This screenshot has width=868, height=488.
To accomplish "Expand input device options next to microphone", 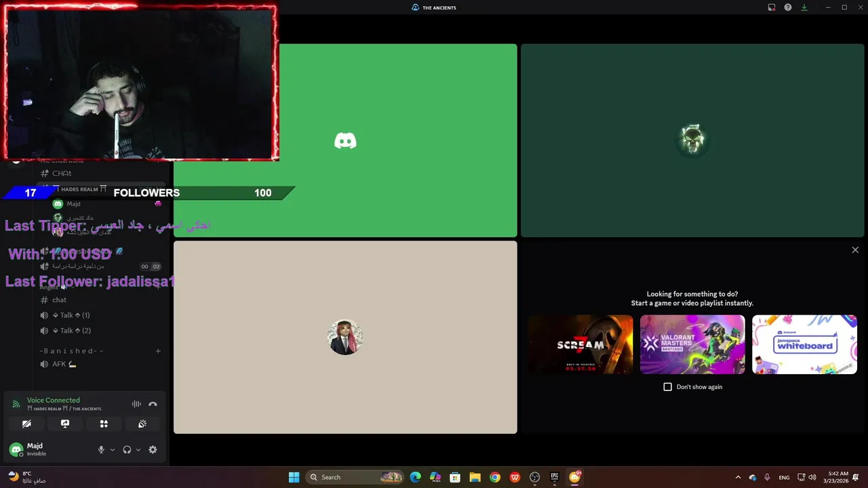I will coord(113,449).
